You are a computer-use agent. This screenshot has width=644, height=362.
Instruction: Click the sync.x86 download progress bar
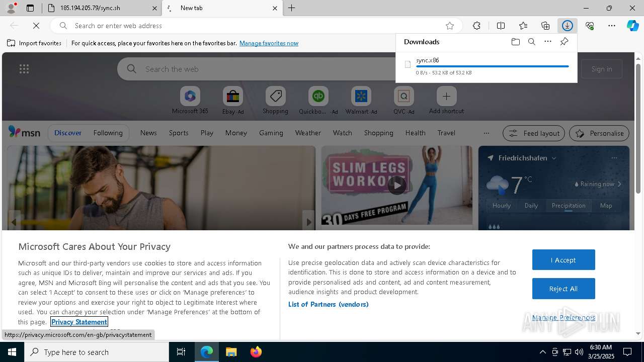pyautogui.click(x=493, y=66)
